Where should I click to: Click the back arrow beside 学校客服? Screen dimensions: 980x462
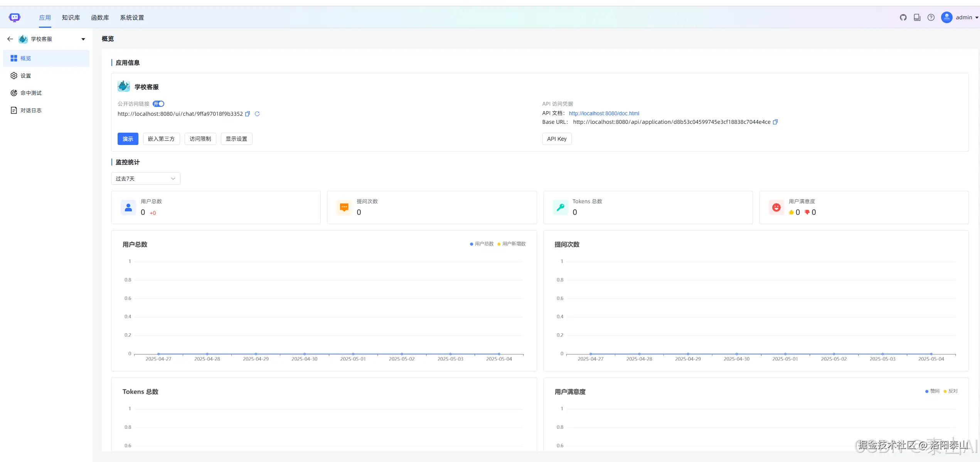pyautogui.click(x=10, y=39)
